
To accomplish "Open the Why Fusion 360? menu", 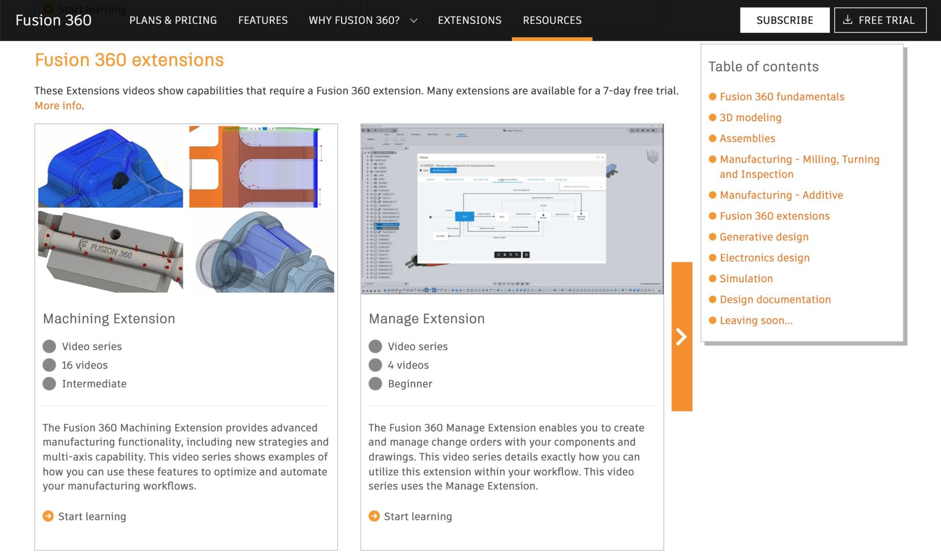I will (354, 21).
